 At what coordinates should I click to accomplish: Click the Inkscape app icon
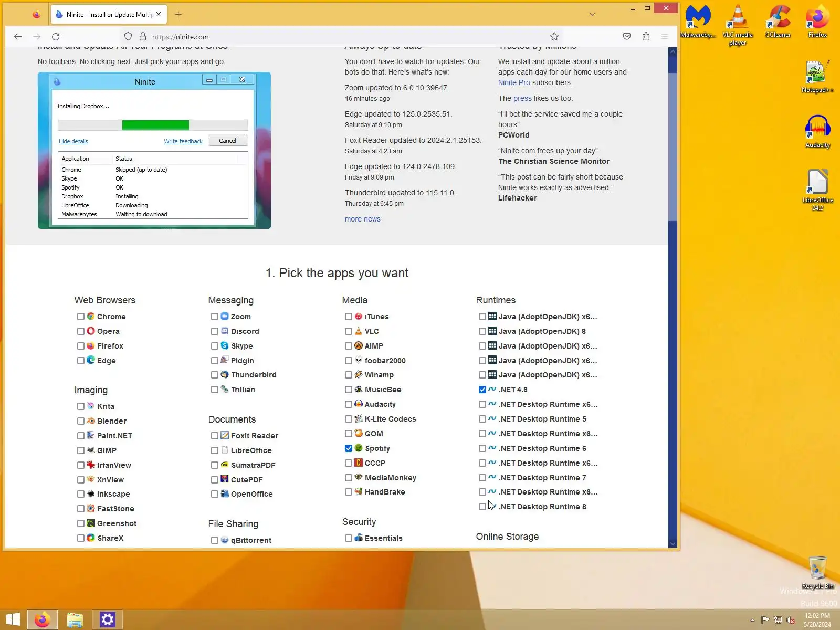click(x=91, y=494)
